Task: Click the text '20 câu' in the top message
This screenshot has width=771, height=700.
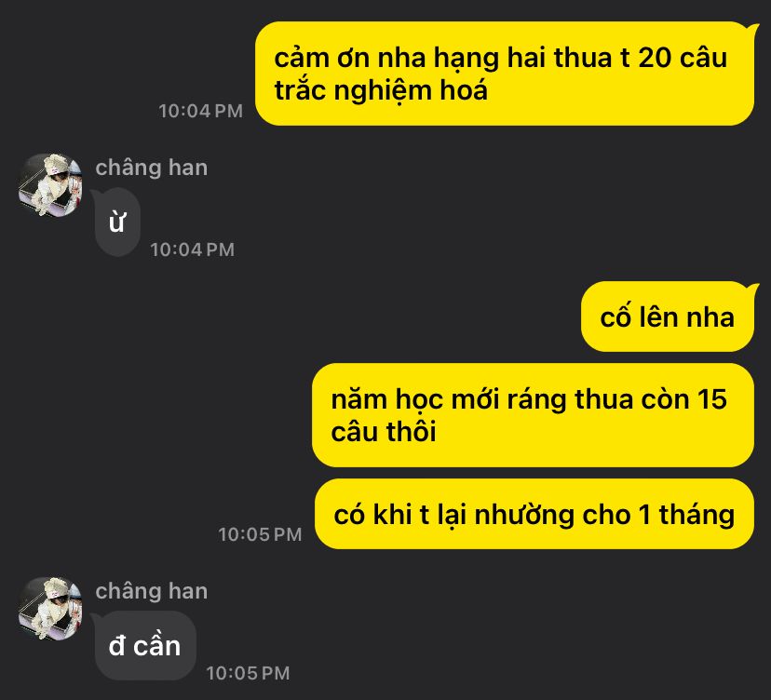Action: [683, 58]
